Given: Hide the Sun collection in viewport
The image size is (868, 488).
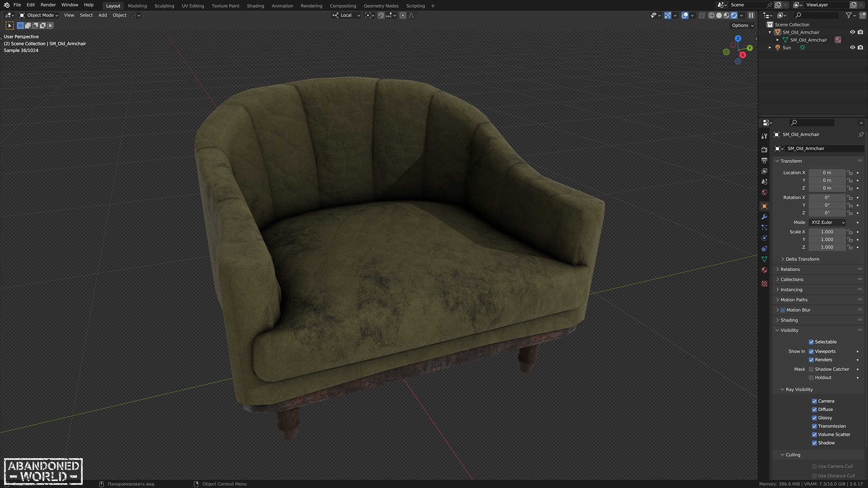Looking at the screenshot, I should (852, 47).
